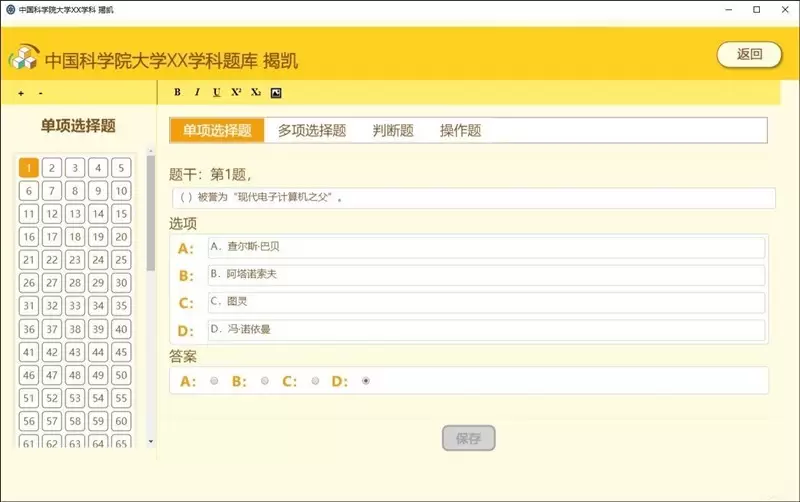The image size is (800, 502).
Task: Toggle italic formatting
Action: coord(197,92)
